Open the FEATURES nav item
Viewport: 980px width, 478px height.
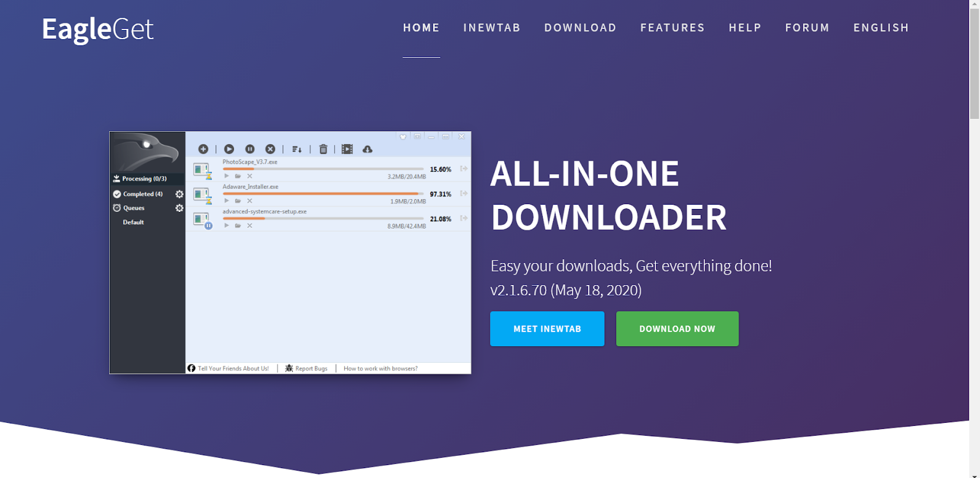tap(673, 28)
